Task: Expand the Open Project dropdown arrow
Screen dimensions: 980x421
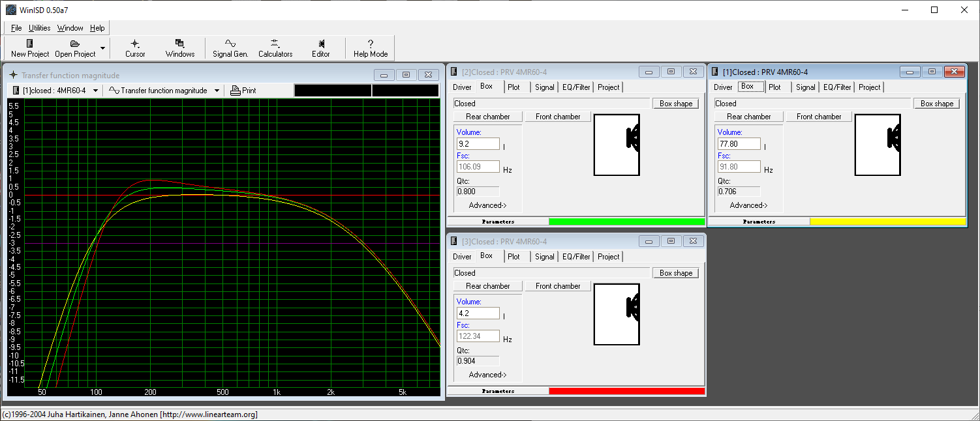Action: click(102, 48)
